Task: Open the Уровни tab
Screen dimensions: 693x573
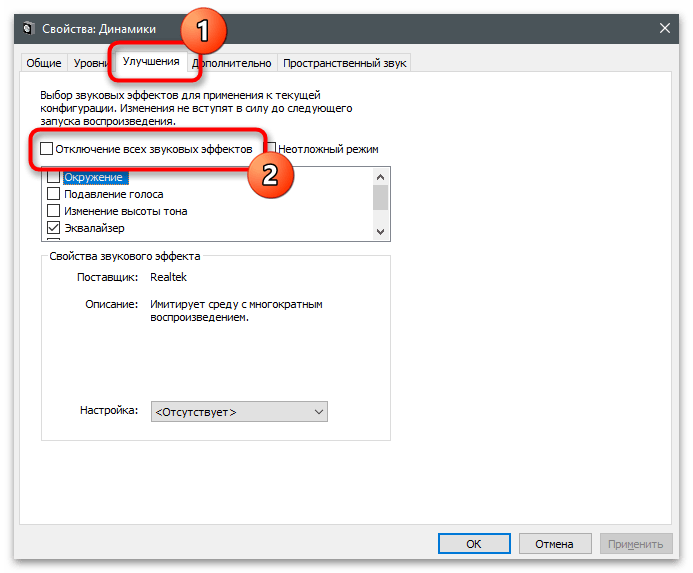Action: coord(91,63)
